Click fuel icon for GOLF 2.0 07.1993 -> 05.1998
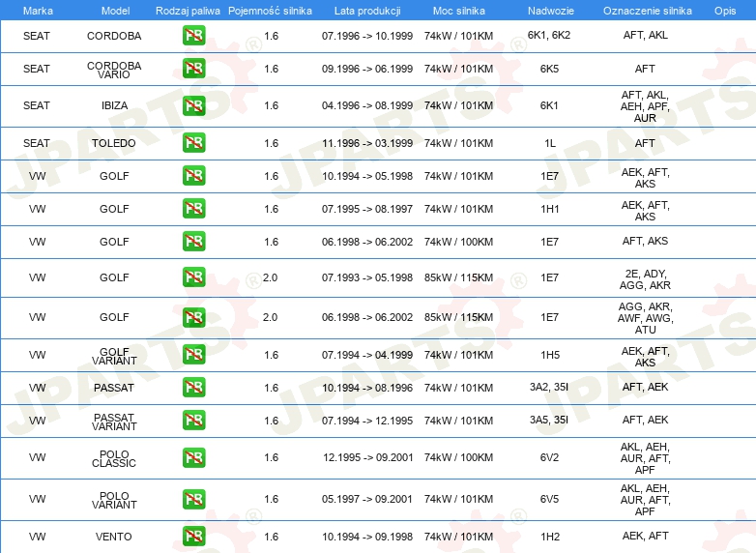756x553 pixels. (x=193, y=277)
